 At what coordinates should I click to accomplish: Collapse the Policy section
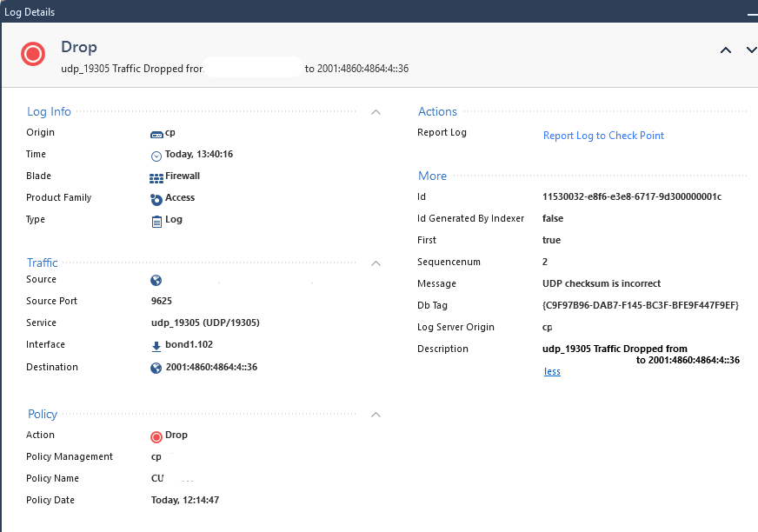[376, 415]
